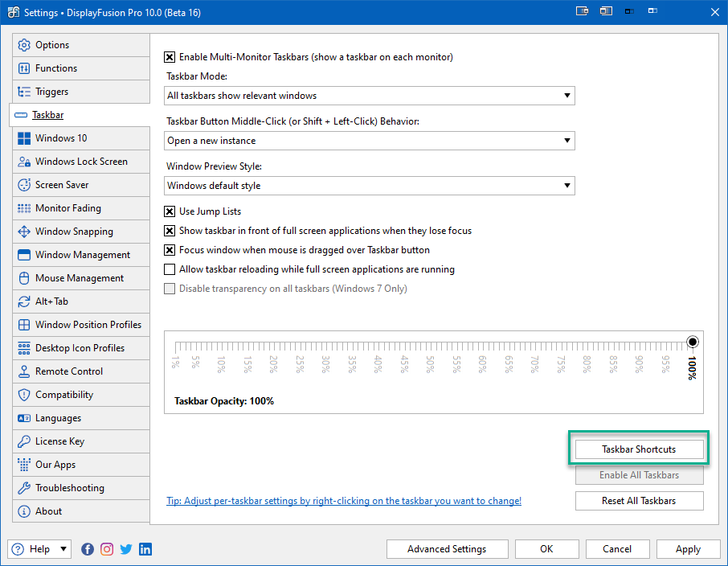Open the Troubleshooting section label
728x566 pixels.
pyautogui.click(x=70, y=488)
